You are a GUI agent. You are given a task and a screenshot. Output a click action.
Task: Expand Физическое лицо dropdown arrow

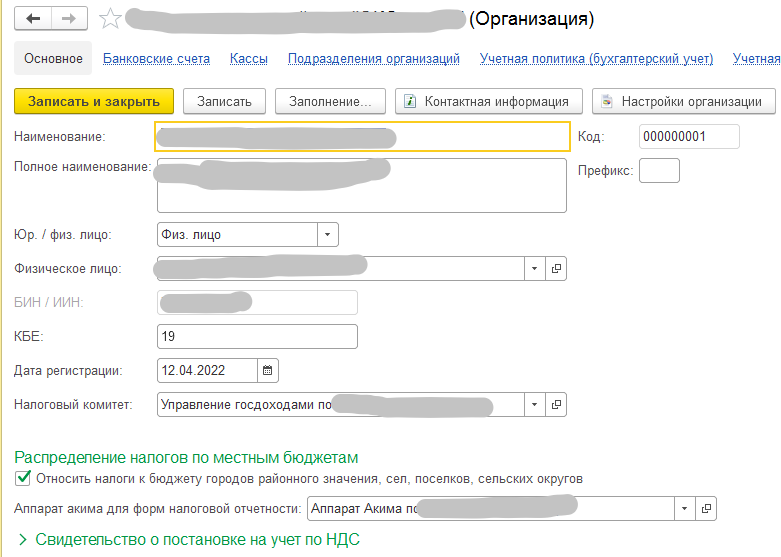(534, 269)
